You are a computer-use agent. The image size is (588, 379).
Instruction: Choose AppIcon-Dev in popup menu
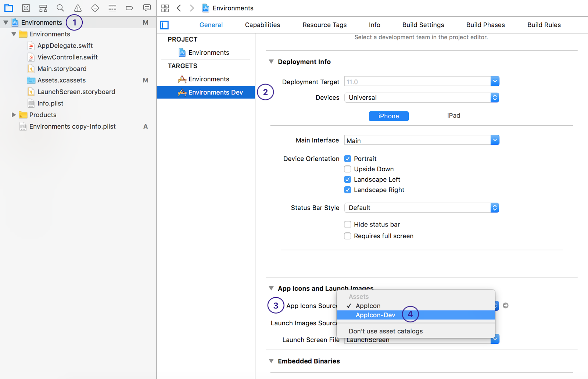416,315
